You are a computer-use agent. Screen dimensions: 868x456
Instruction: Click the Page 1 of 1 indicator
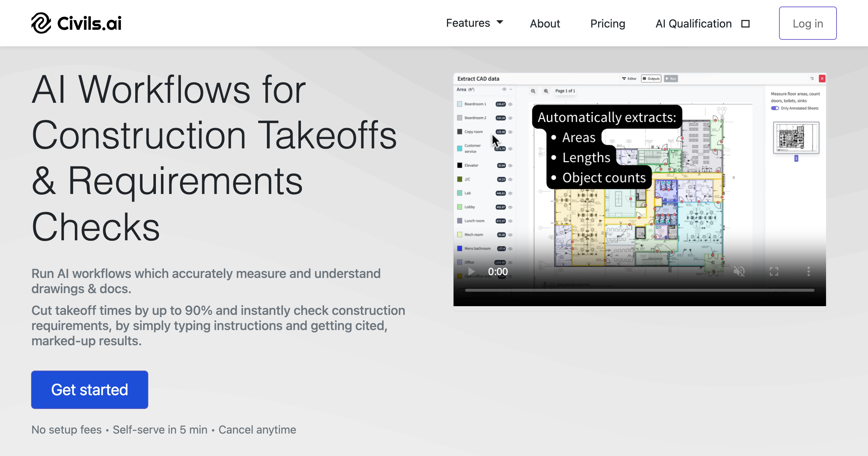(565, 91)
